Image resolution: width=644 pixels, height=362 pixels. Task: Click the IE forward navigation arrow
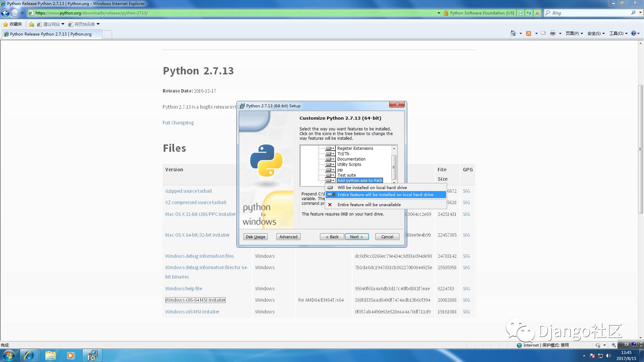(15, 13)
